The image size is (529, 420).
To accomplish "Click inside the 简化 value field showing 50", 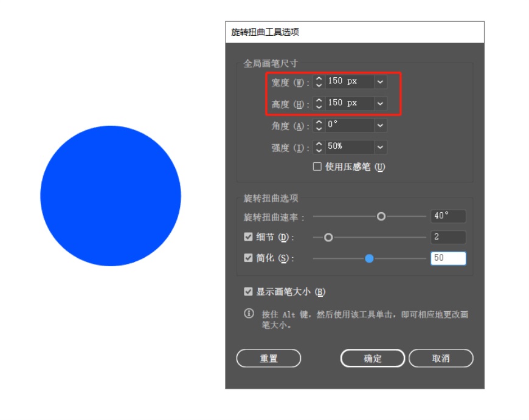I will coord(448,258).
